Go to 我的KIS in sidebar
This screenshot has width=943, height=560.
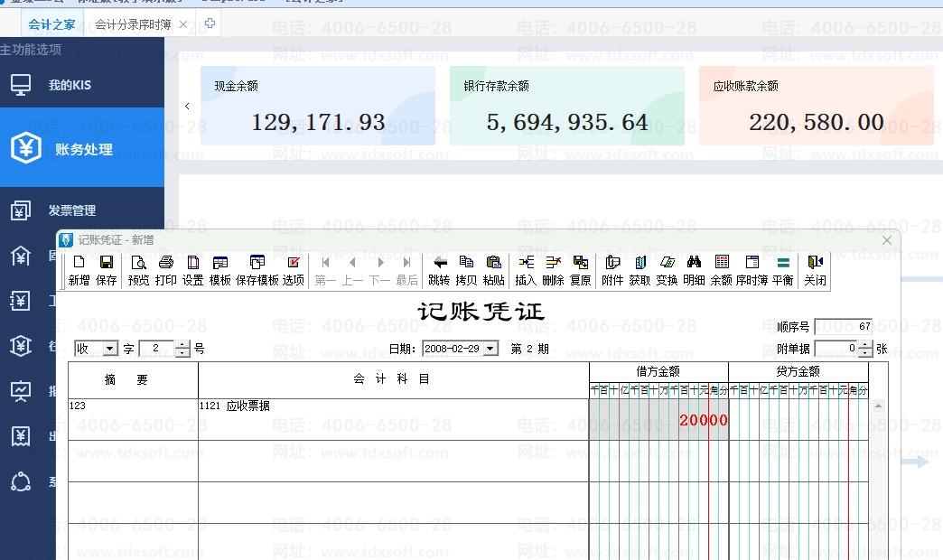pyautogui.click(x=70, y=86)
